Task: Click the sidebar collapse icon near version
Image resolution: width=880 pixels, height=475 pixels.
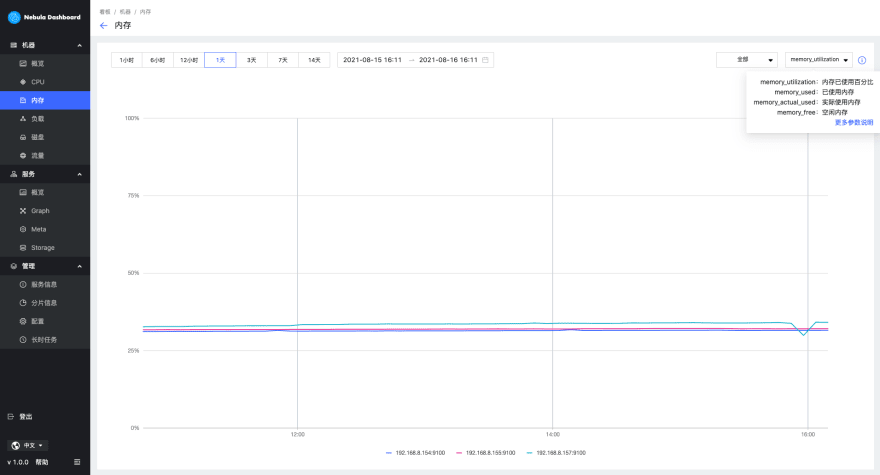Action: (77, 462)
